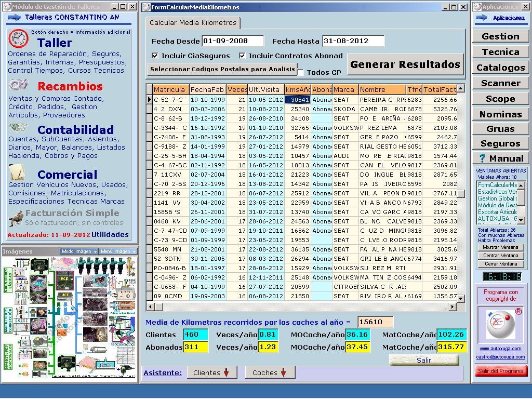The image size is (532, 399).
Task: Open the Tecnica application
Action: pyautogui.click(x=500, y=52)
